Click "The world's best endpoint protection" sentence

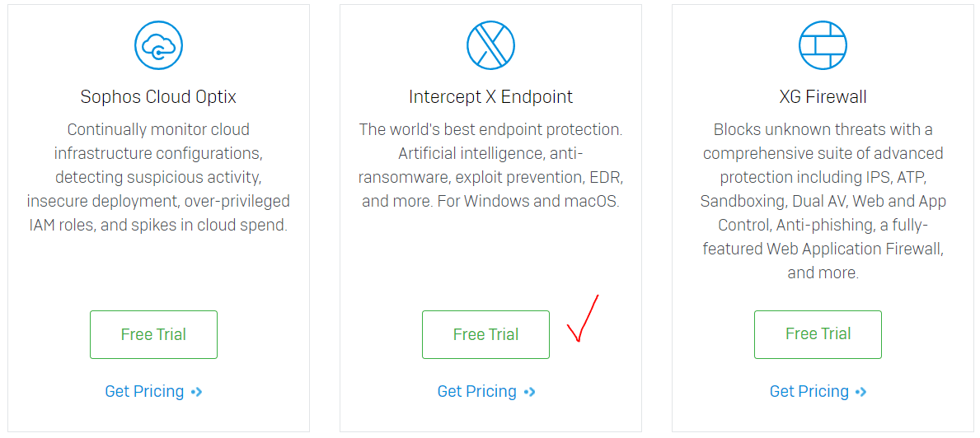pyautogui.click(x=490, y=130)
